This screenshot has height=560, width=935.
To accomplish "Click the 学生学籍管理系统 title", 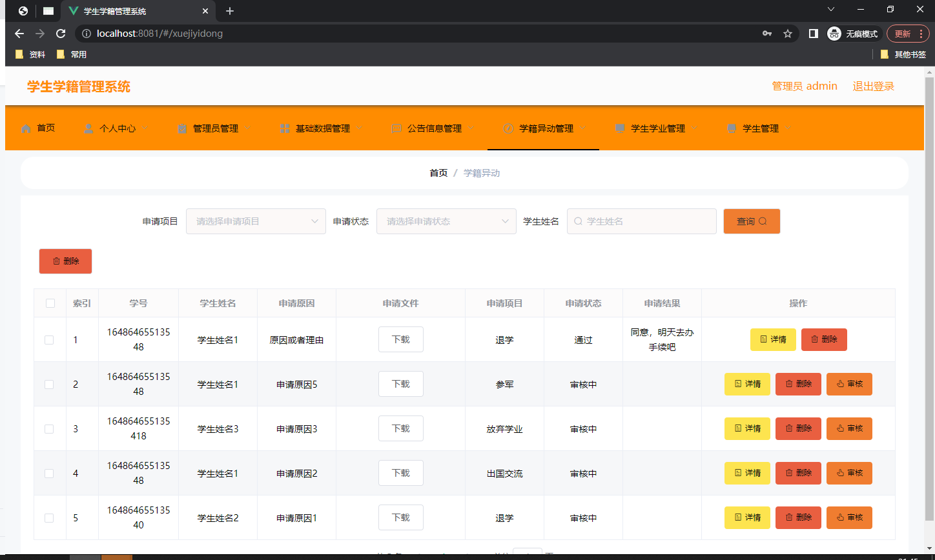I will pyautogui.click(x=79, y=87).
